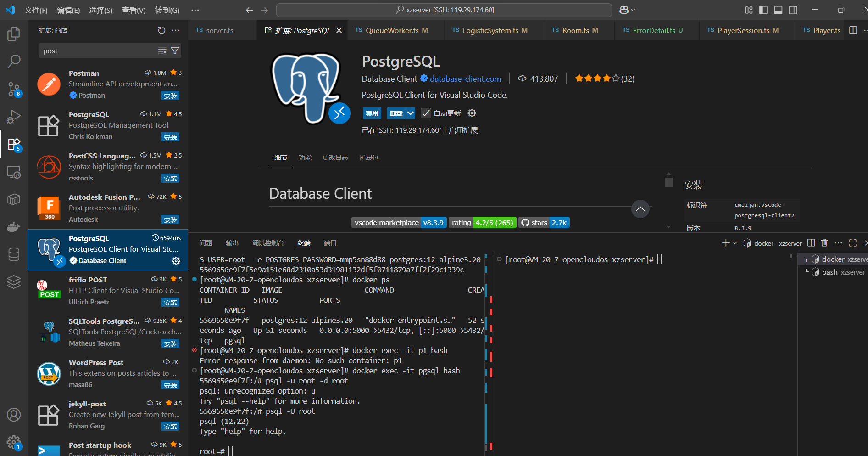Install the Postman extension
The height and width of the screenshot is (456, 868).
click(x=170, y=96)
